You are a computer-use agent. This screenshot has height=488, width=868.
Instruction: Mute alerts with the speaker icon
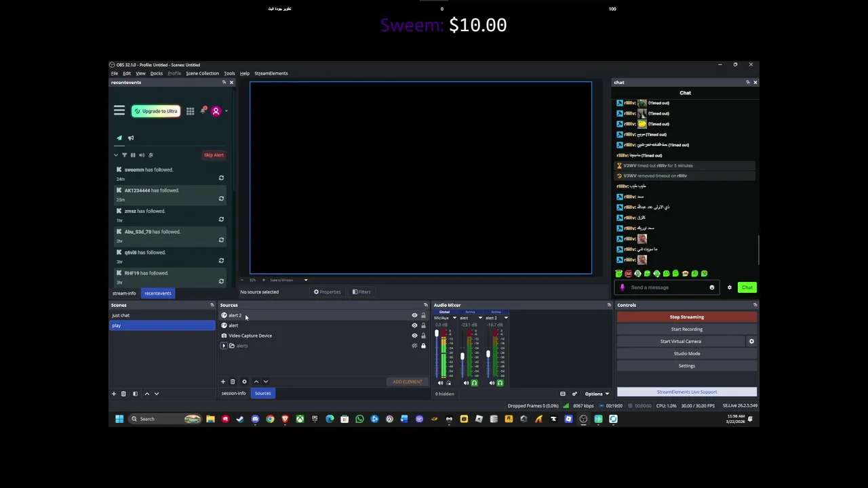(x=142, y=155)
